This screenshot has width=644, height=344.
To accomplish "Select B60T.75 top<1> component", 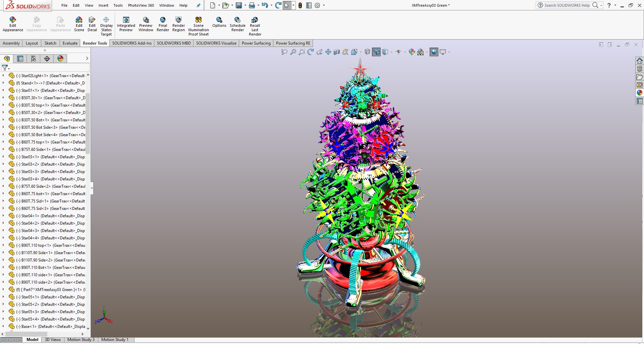I will click(50, 142).
